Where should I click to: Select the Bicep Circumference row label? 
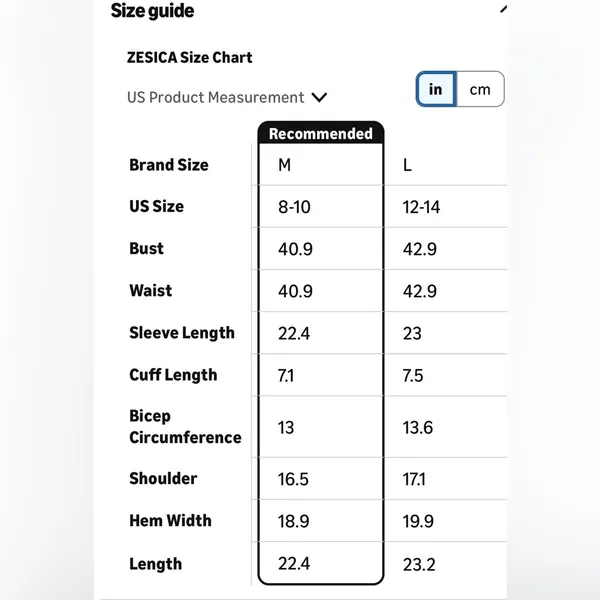[x=185, y=427]
